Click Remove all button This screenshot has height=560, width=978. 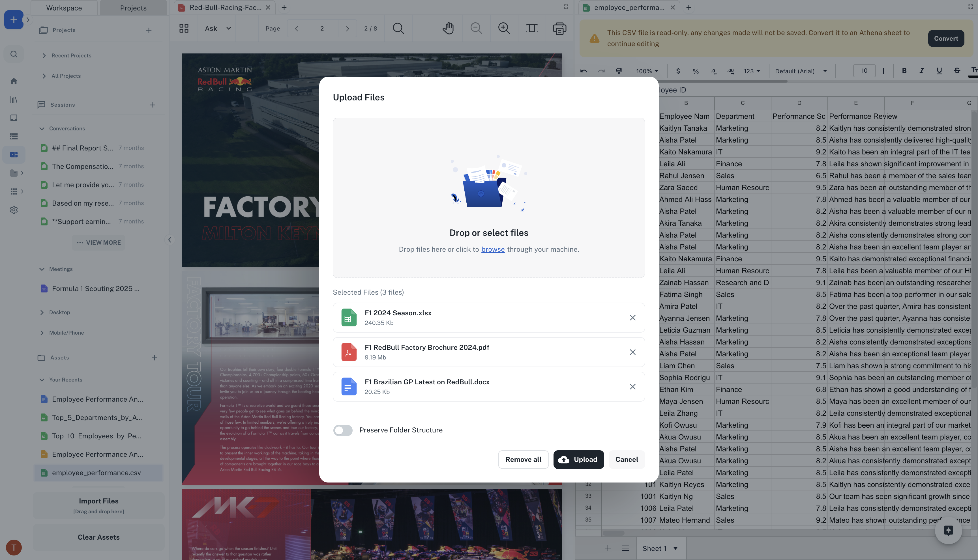[x=523, y=459]
